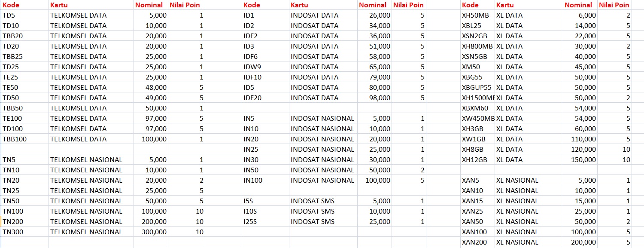Screen dimensions: 644x248
Task: Select the IDF10 code cell
Action: click(265, 77)
